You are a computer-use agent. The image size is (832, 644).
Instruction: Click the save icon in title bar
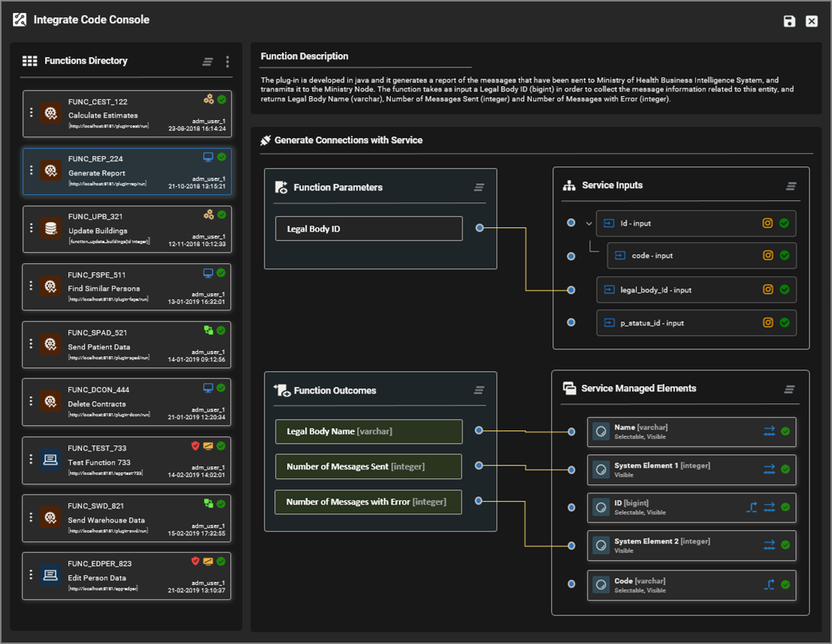click(x=789, y=21)
